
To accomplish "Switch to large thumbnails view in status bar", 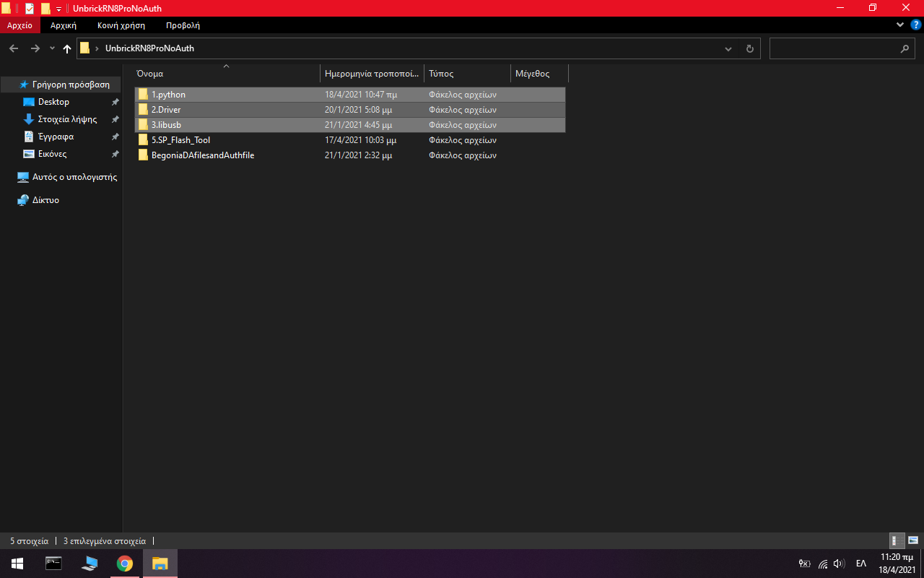I will coord(913,540).
